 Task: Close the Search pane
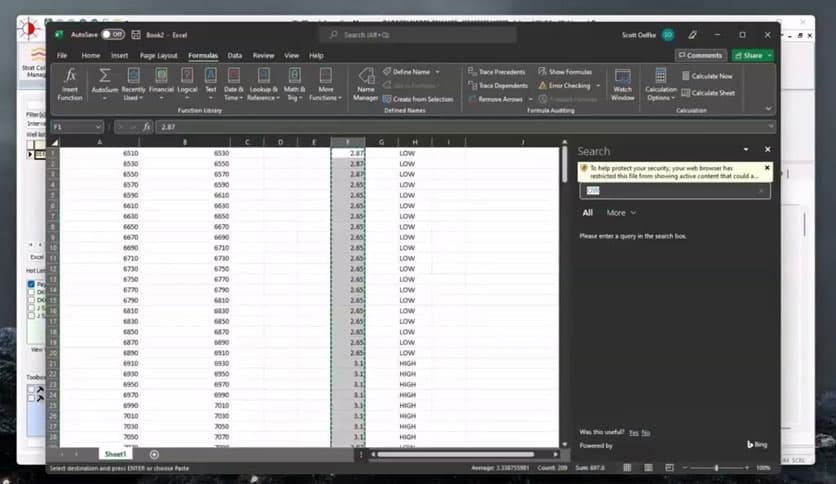767,150
